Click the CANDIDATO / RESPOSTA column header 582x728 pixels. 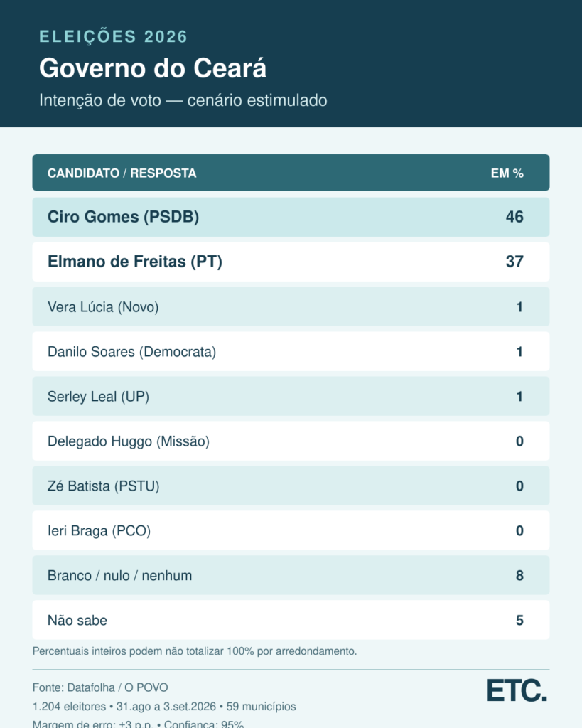point(122,173)
